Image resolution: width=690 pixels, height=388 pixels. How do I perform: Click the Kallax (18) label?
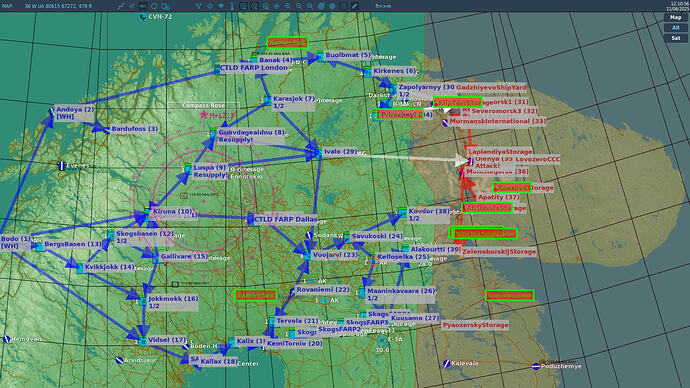[219, 362]
